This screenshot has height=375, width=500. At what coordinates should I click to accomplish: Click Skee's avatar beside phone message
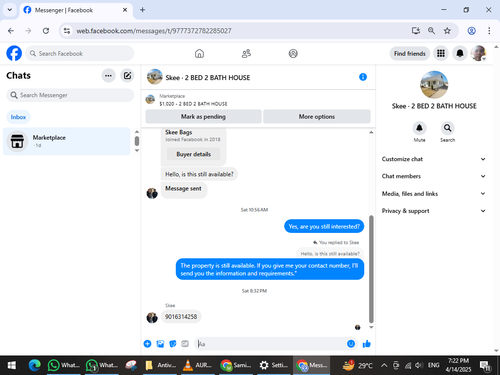pos(152,317)
